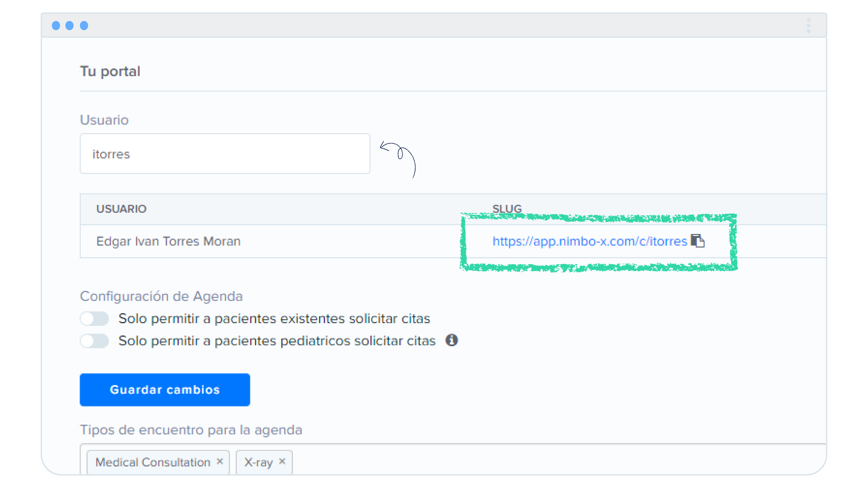Enable solo permitir a pacientes pediatricos solicitar citas
868x488 pixels.
94,341
